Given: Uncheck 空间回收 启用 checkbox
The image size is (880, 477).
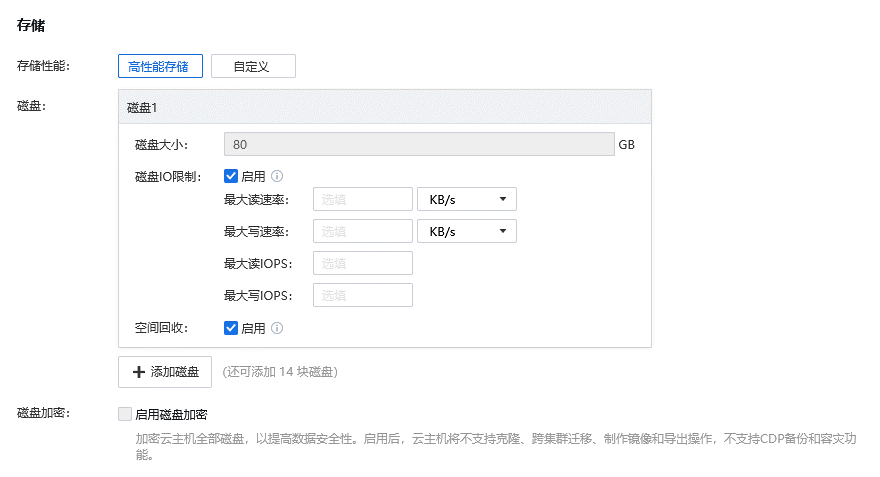Looking at the screenshot, I should pyautogui.click(x=231, y=328).
